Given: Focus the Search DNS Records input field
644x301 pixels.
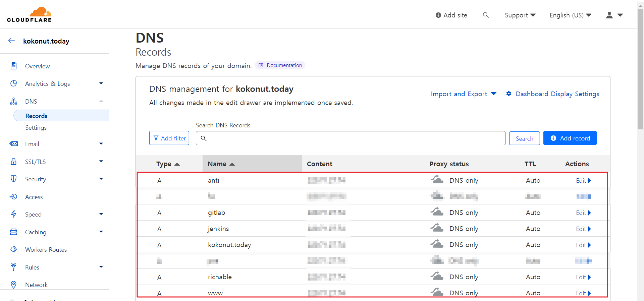Looking at the screenshot, I should (351, 138).
